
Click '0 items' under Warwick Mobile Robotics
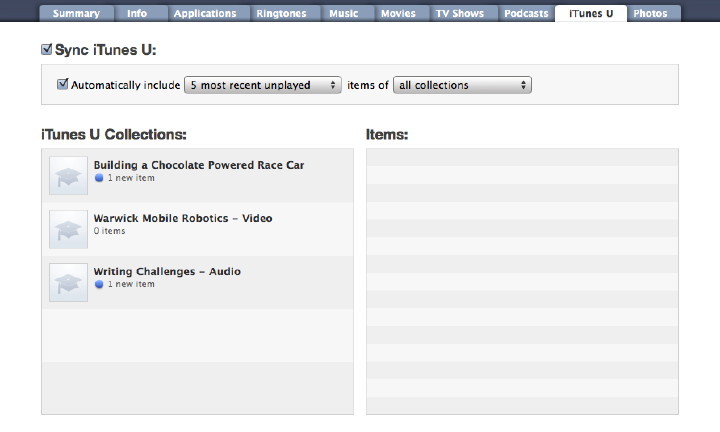click(x=109, y=231)
